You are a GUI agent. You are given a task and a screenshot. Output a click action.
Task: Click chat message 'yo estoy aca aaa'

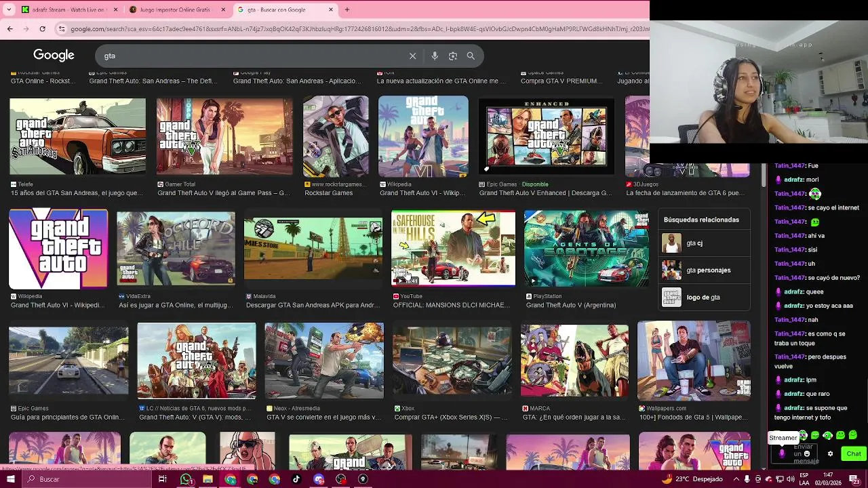[x=829, y=306]
